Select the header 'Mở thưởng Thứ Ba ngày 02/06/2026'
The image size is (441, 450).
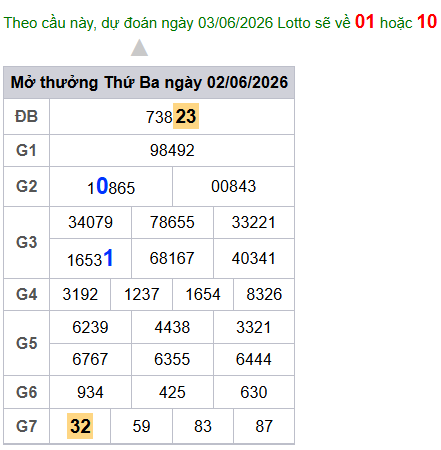(149, 82)
